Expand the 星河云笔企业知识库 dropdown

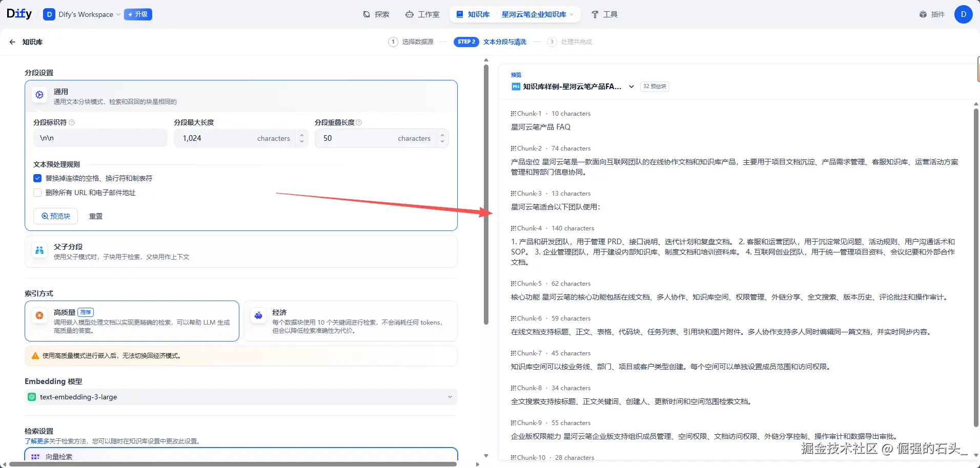[x=538, y=14]
